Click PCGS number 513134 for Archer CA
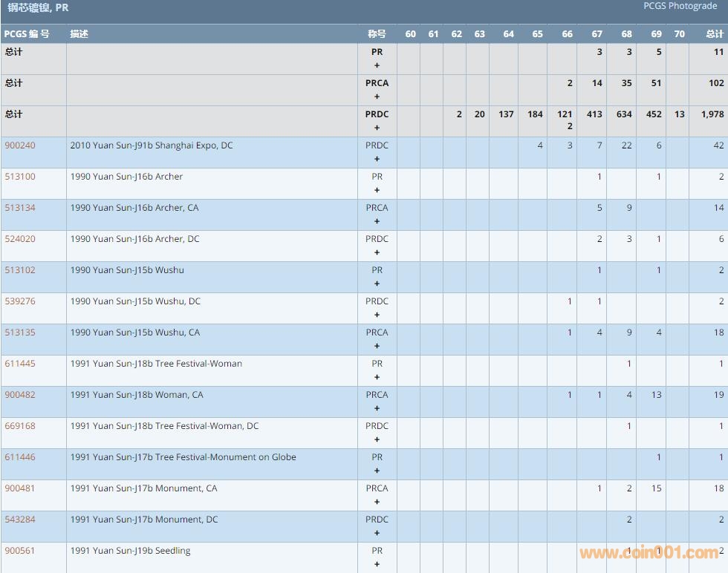Screen dimensions: 728x573 click(20, 208)
